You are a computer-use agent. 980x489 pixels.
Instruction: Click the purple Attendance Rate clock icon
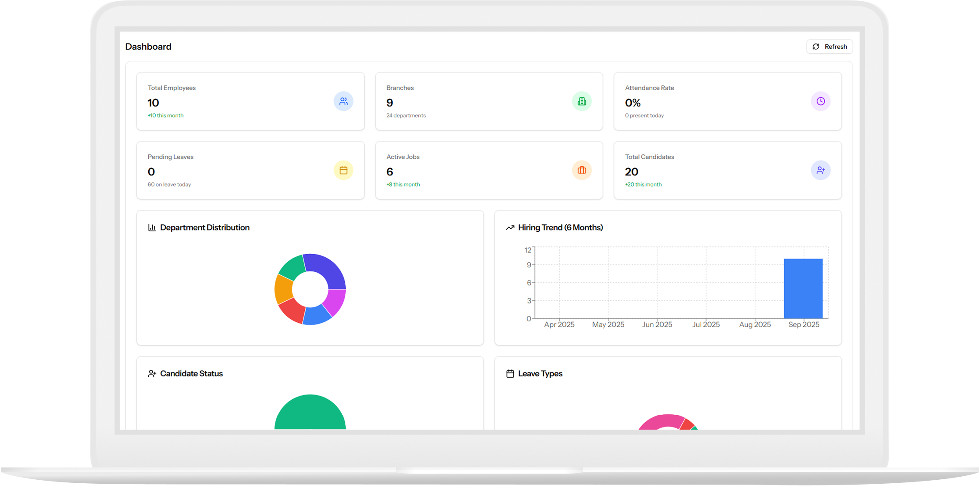pyautogui.click(x=820, y=101)
